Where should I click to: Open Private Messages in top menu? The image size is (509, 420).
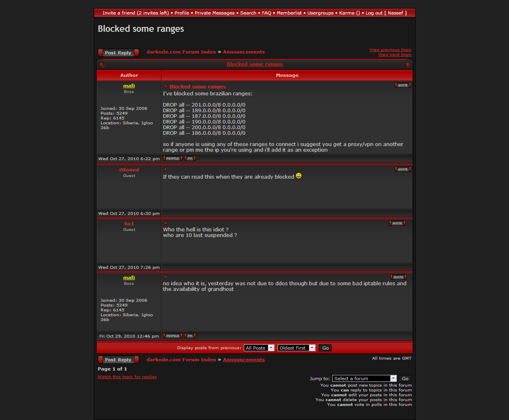[x=214, y=13]
